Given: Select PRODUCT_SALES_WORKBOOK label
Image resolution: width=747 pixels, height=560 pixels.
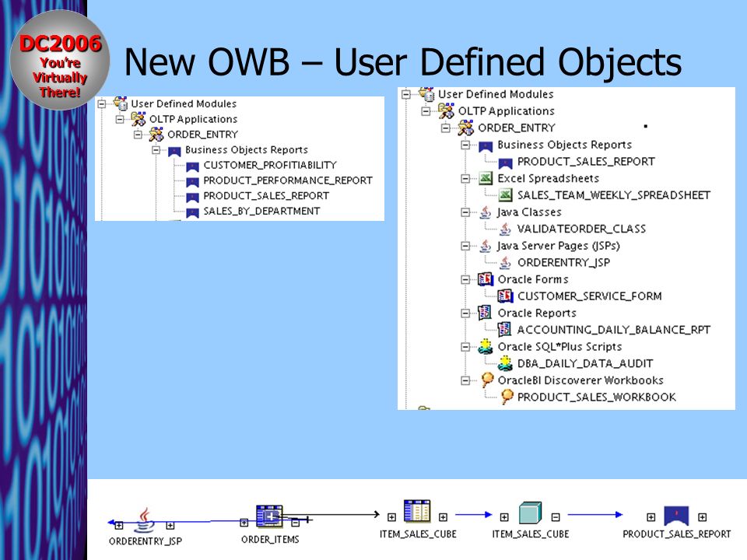Looking at the screenshot, I should [597, 397].
